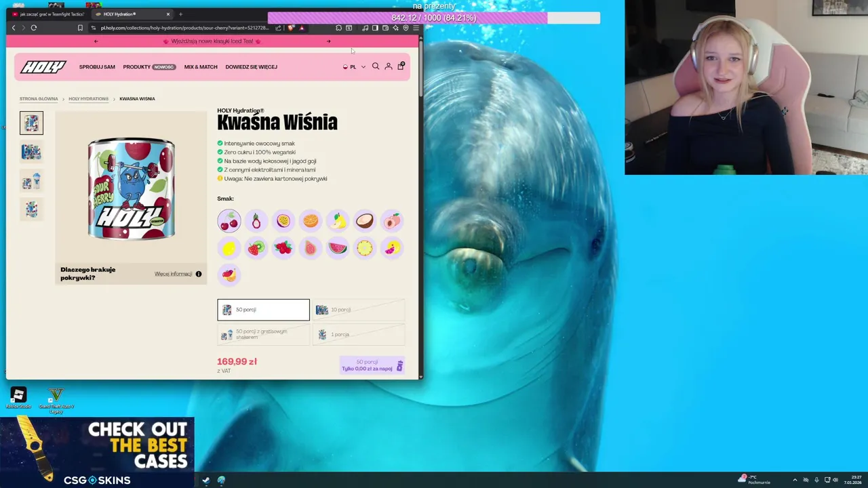Open the Więcej informacji link
The image size is (868, 488).
(174, 274)
